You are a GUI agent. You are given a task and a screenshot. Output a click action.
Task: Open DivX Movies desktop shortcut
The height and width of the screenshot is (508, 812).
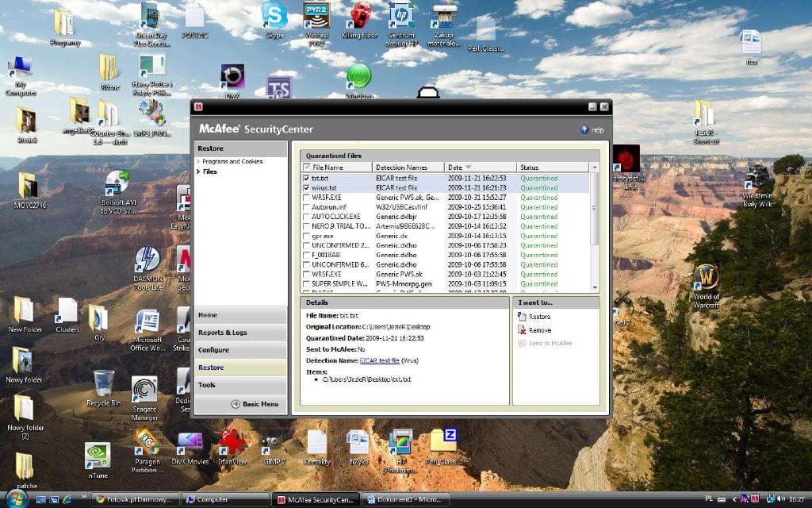[x=190, y=449]
